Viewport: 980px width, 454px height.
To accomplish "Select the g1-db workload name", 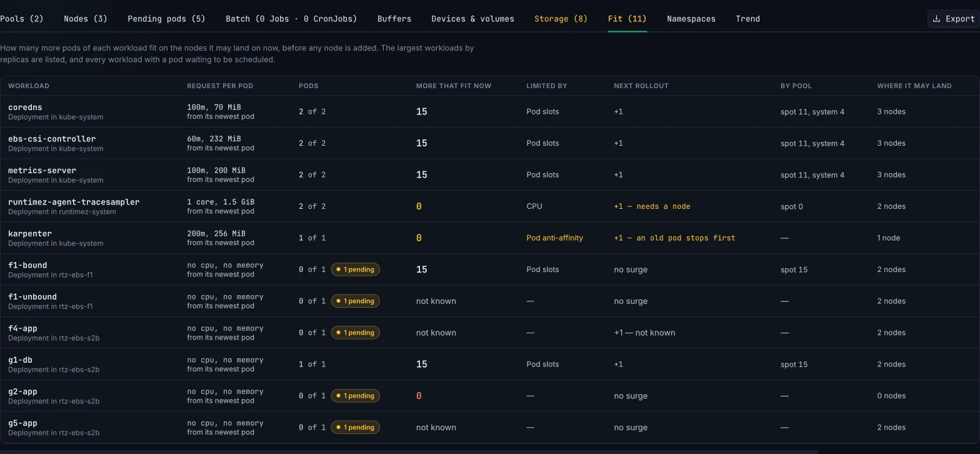I will click(x=20, y=360).
